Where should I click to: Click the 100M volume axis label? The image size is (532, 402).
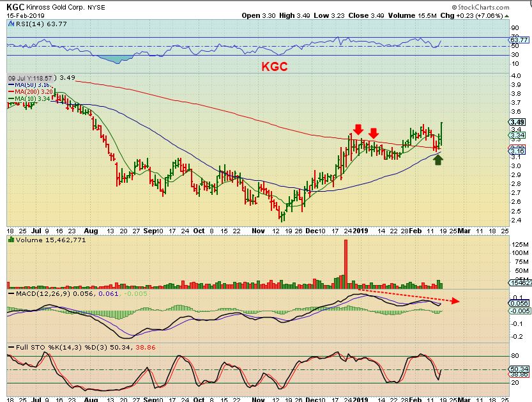pyautogui.click(x=520, y=253)
